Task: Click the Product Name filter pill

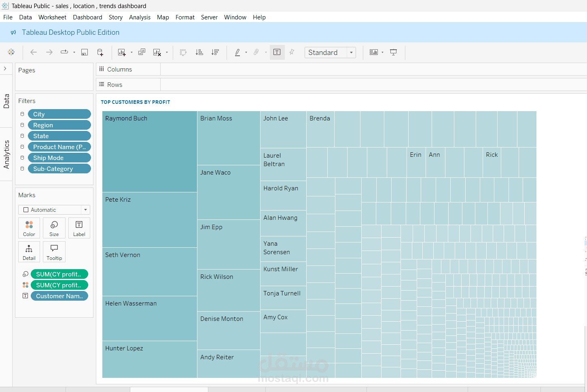Action: 59,147
